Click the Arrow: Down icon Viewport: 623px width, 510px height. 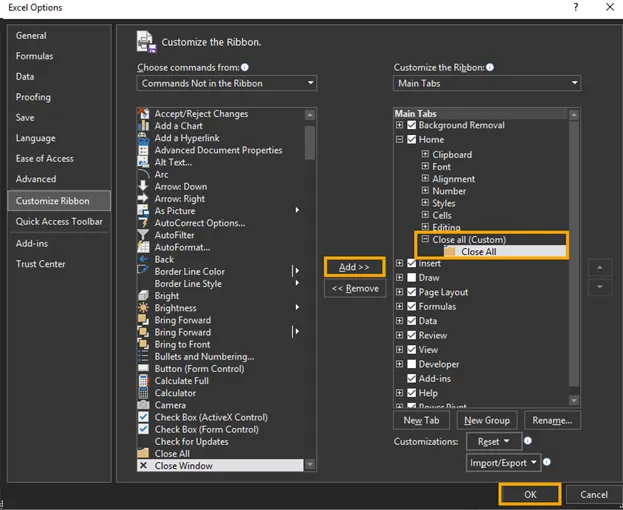[143, 186]
